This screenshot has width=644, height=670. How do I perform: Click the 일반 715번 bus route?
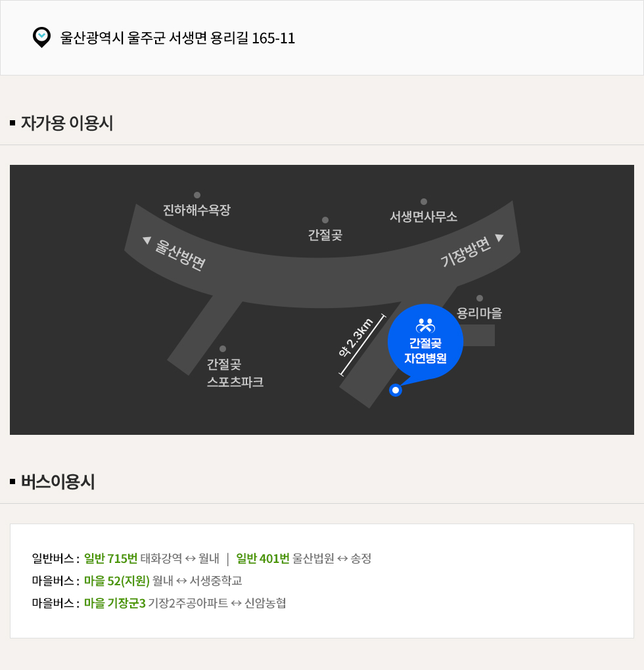click(x=110, y=558)
